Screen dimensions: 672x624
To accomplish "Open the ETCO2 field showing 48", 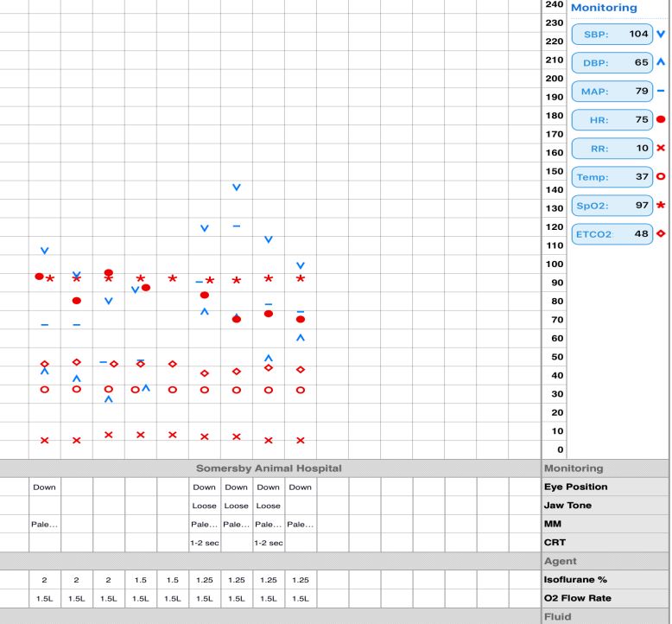I will tap(612, 233).
